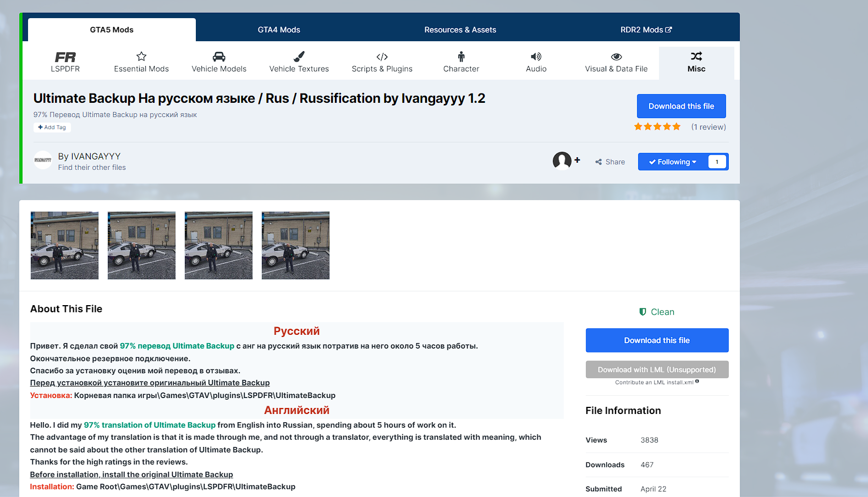Open the RDR2 Mods external tab
The height and width of the screenshot is (497, 868).
646,30
